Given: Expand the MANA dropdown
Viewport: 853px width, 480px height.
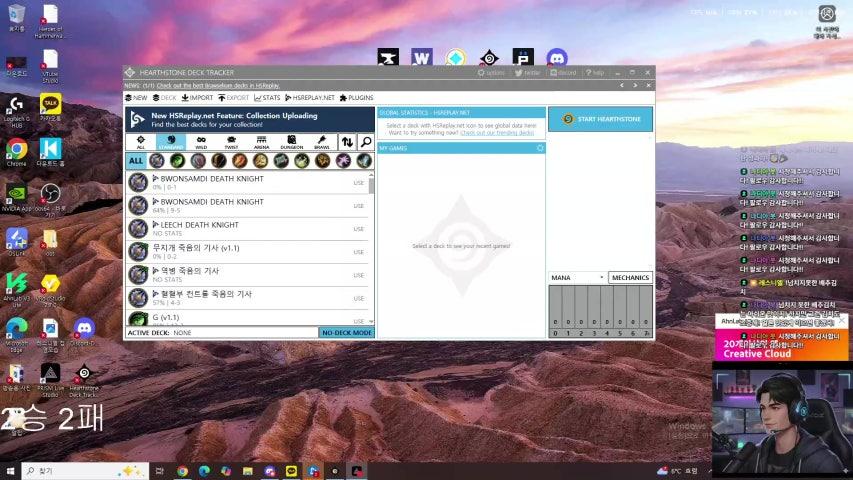Looking at the screenshot, I should 577,277.
